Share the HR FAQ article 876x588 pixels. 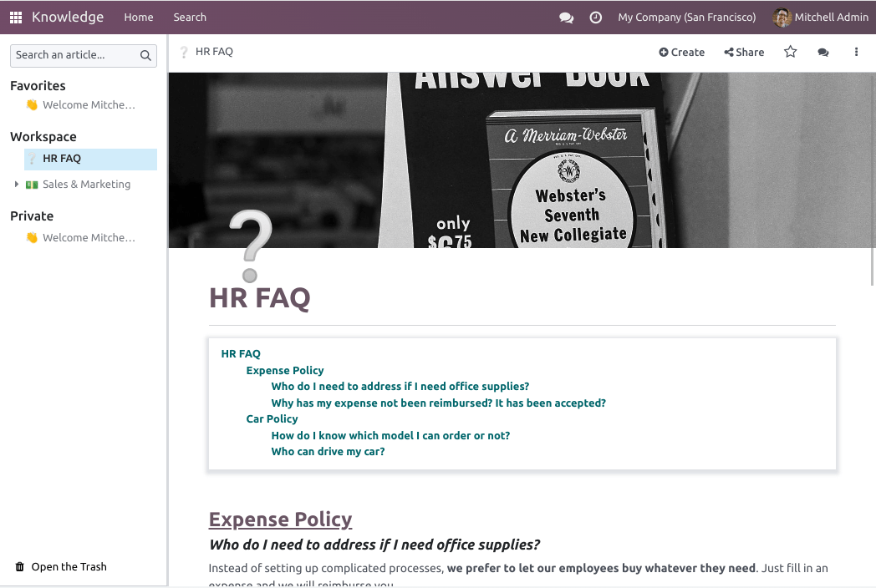744,52
